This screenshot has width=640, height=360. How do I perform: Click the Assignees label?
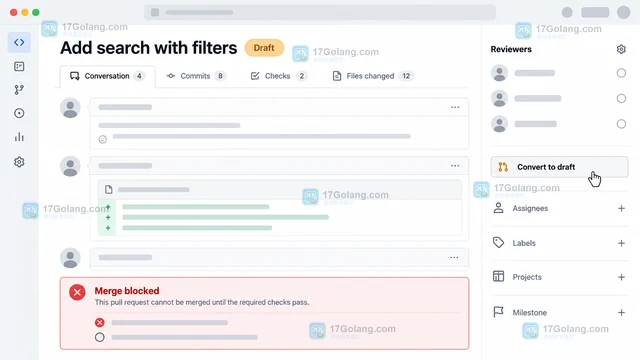[x=530, y=208]
